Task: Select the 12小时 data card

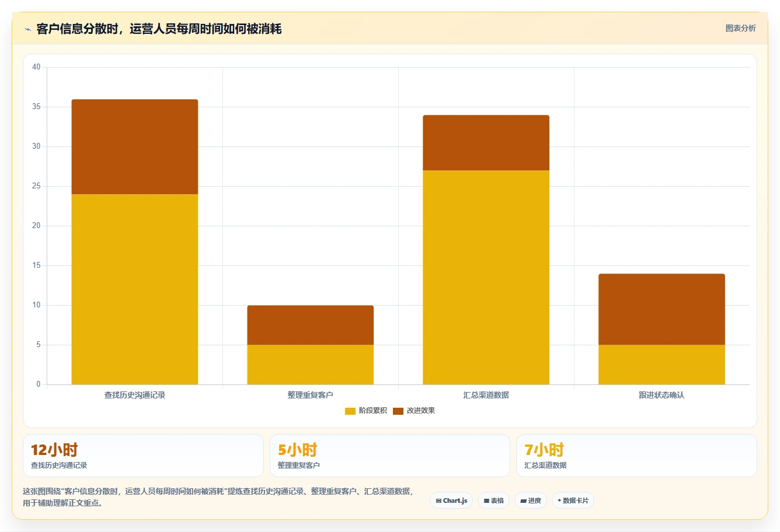Action: click(x=143, y=456)
